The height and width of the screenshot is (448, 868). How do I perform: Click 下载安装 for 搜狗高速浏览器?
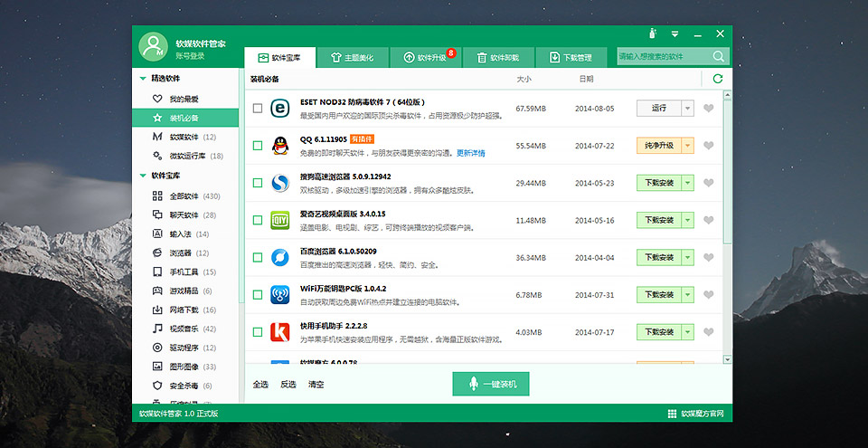click(x=659, y=183)
